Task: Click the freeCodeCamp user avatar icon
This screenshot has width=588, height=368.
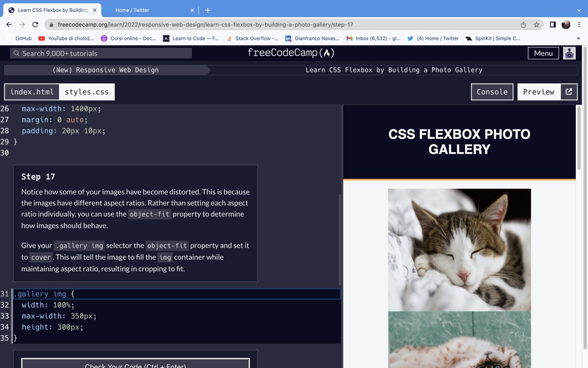Action: tap(569, 53)
